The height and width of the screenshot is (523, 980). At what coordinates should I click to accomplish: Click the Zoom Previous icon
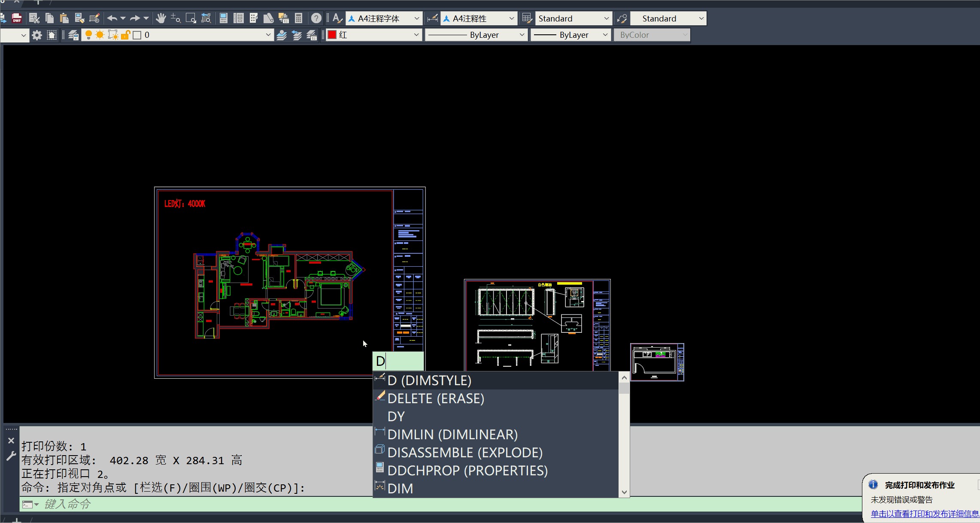click(x=206, y=18)
